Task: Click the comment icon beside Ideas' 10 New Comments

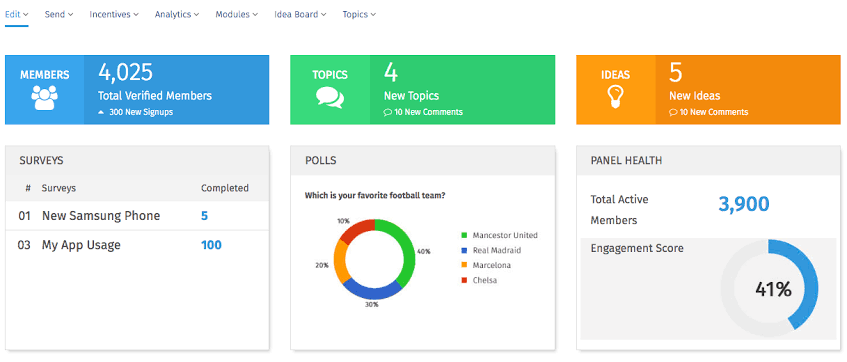Action: pos(673,112)
